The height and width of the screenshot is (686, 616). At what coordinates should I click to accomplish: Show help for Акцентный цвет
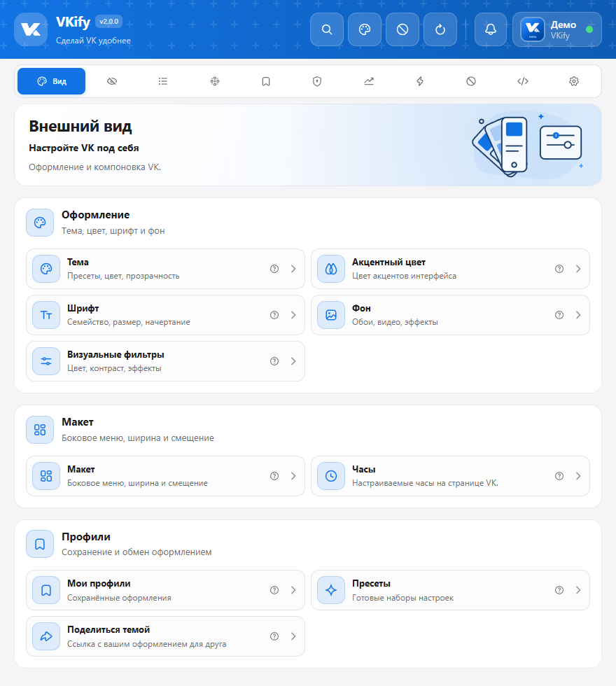pyautogui.click(x=559, y=269)
